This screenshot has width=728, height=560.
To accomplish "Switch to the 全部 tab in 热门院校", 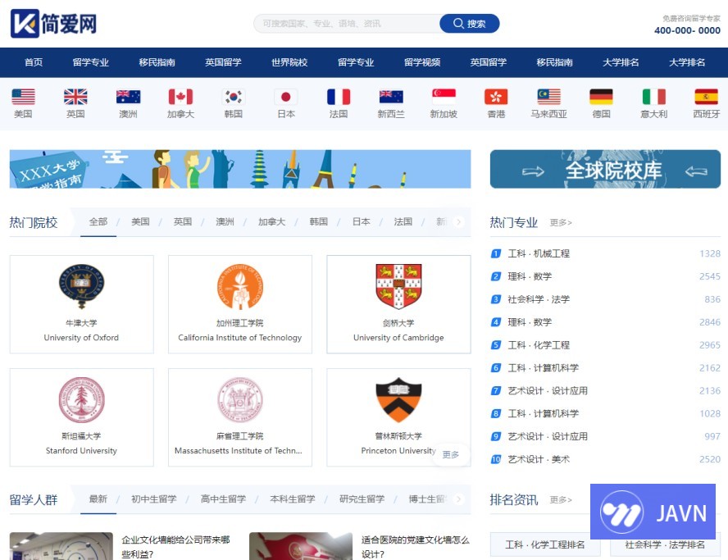I will click(98, 222).
